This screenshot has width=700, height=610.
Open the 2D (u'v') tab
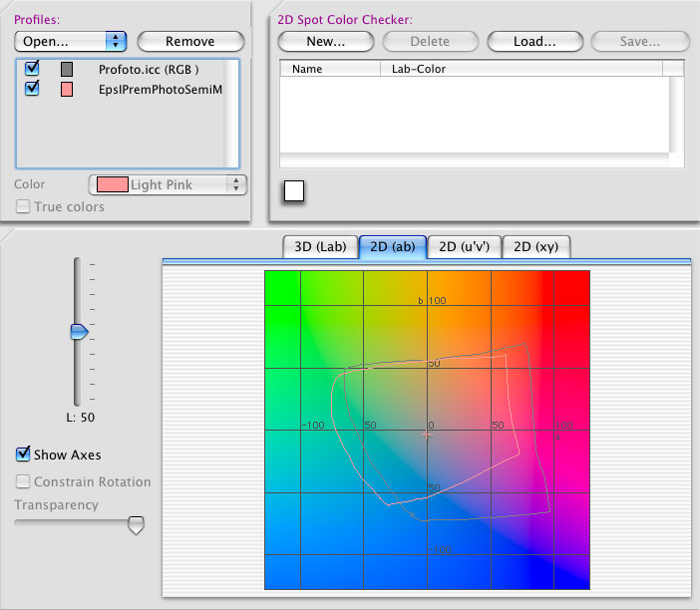pos(465,247)
